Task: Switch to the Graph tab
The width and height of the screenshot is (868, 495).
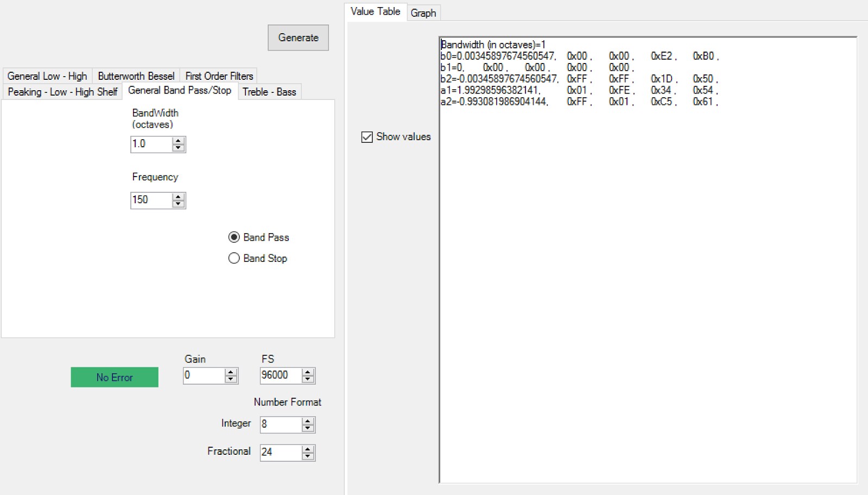Action: pos(423,12)
